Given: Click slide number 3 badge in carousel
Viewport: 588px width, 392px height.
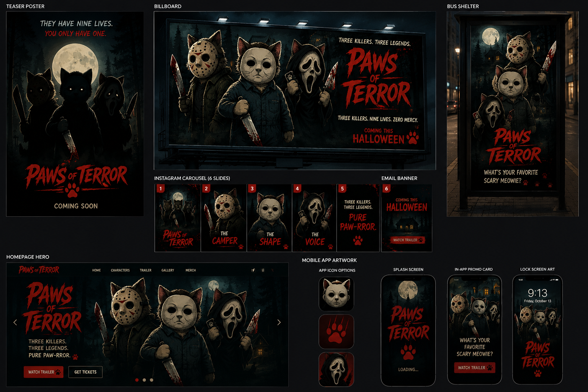Looking at the screenshot, I should point(252,188).
